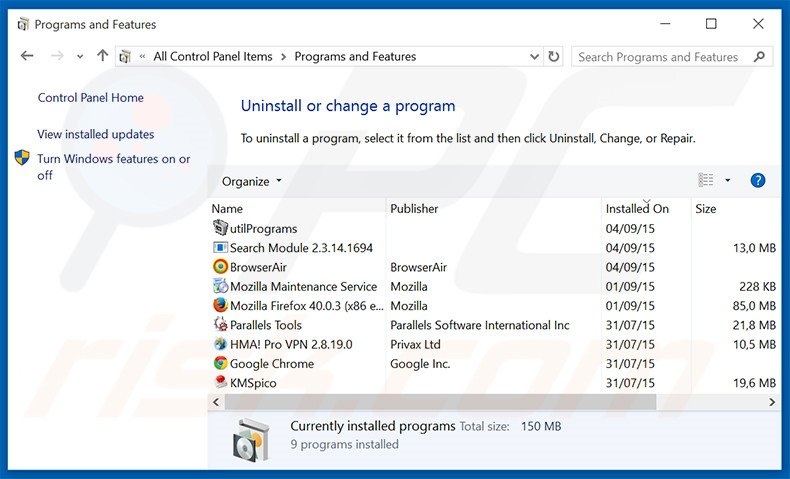Image resolution: width=790 pixels, height=479 pixels.
Task: Click the installed programs disc icon
Action: pos(251,440)
